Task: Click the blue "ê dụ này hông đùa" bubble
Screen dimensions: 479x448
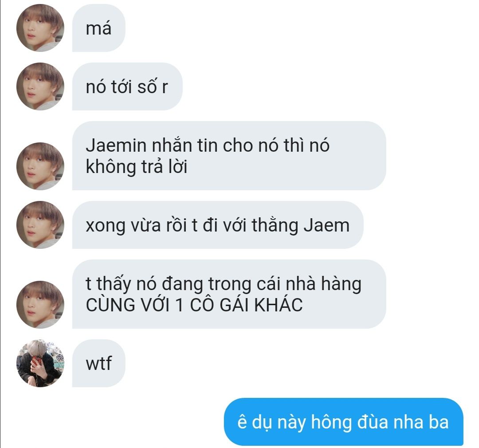Action: coord(344,422)
